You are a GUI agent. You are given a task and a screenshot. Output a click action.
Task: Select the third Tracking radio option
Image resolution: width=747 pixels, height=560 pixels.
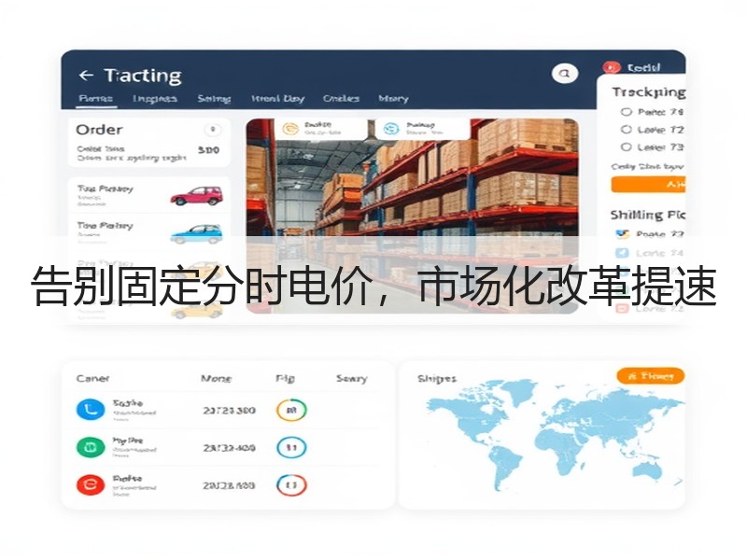[626, 147]
